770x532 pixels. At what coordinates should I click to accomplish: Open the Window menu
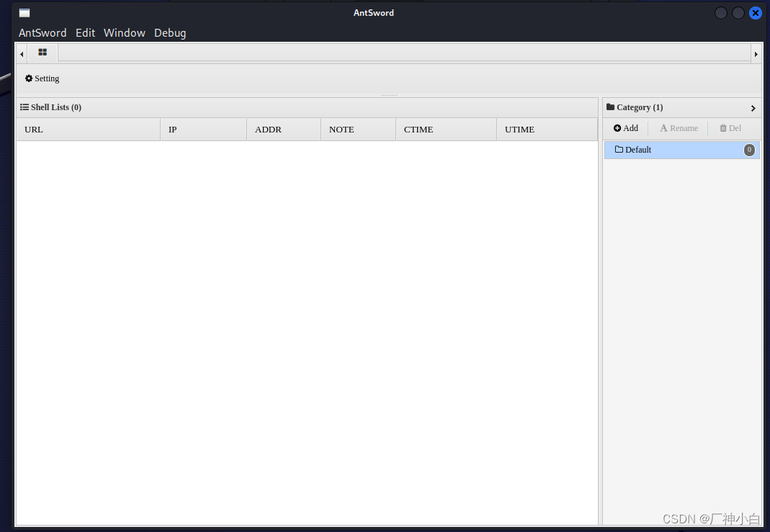(x=124, y=33)
